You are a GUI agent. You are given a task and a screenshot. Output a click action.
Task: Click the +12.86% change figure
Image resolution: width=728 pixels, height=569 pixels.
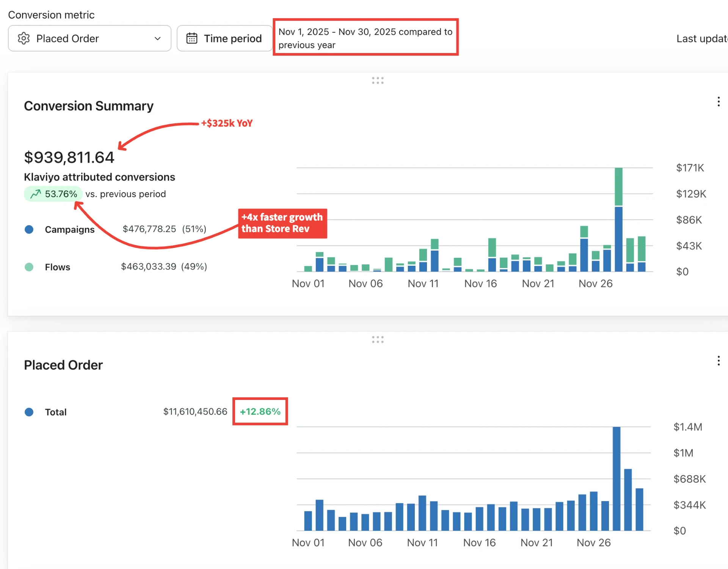(260, 412)
